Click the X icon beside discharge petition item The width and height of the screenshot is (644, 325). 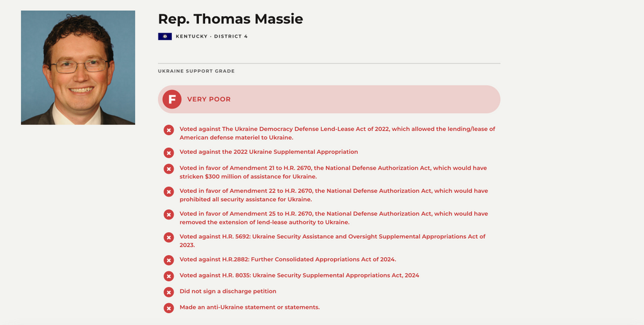pyautogui.click(x=169, y=292)
